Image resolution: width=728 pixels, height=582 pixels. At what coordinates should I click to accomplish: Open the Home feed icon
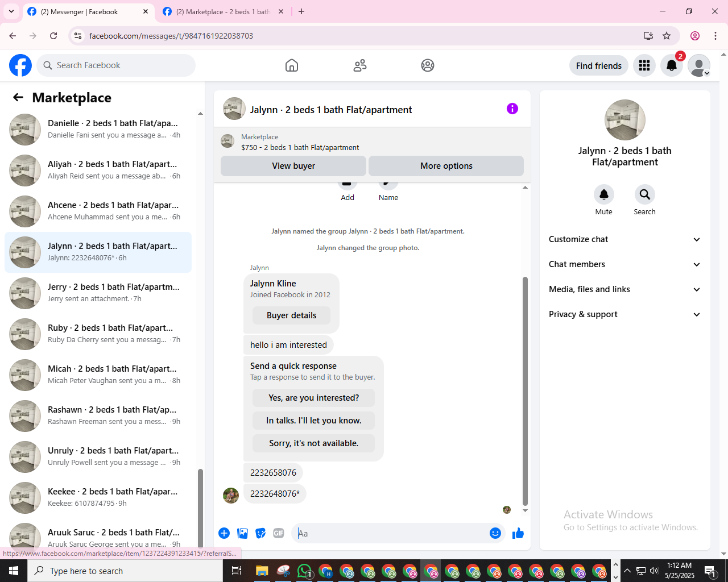pyautogui.click(x=292, y=65)
